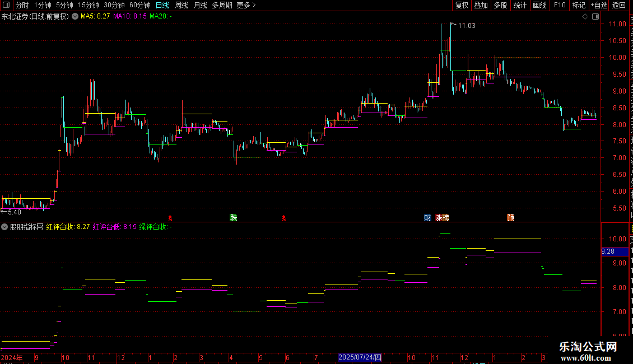The image size is (633, 364).
Task: Click the 11.03 high price label
Action: 467,26
